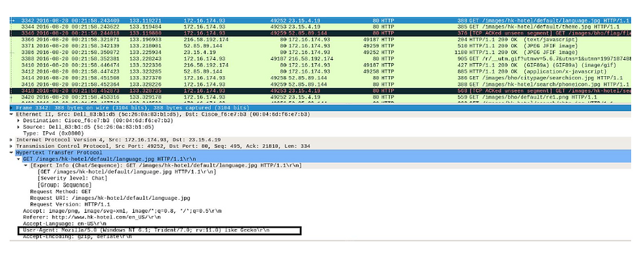Select the Group: Sequence line
Image resolution: width=644 pixels, height=268 pixels.
pos(64,185)
